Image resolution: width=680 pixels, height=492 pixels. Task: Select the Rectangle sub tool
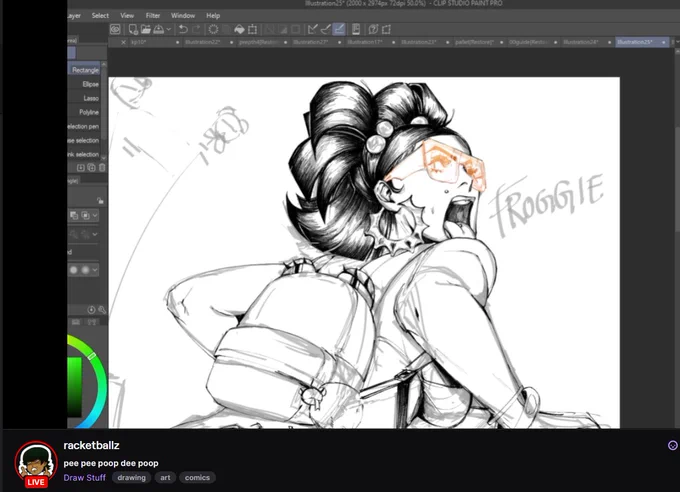click(84, 70)
